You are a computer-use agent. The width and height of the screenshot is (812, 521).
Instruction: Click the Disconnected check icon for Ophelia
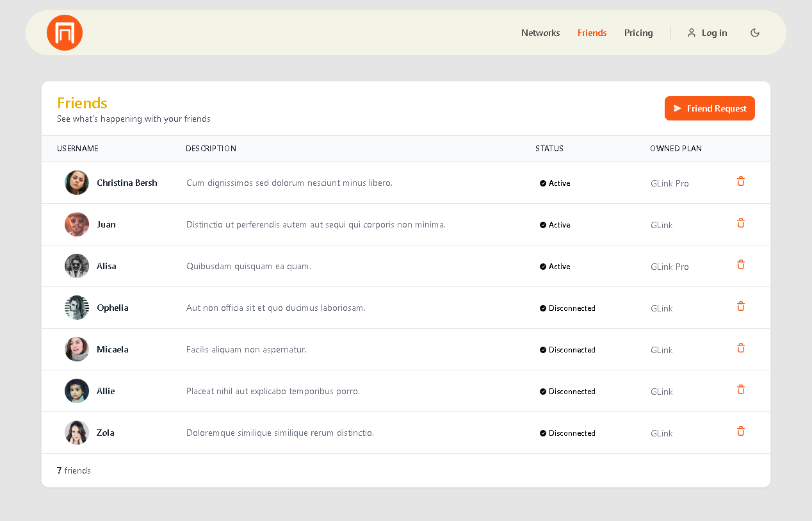[x=543, y=308]
